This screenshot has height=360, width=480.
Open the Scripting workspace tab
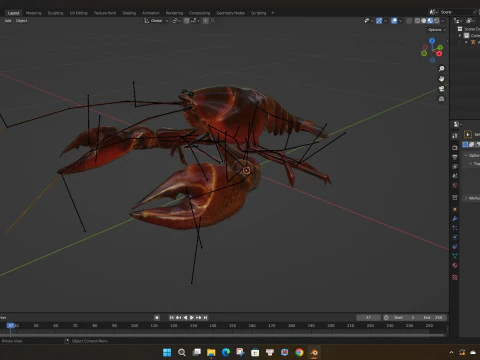259,13
